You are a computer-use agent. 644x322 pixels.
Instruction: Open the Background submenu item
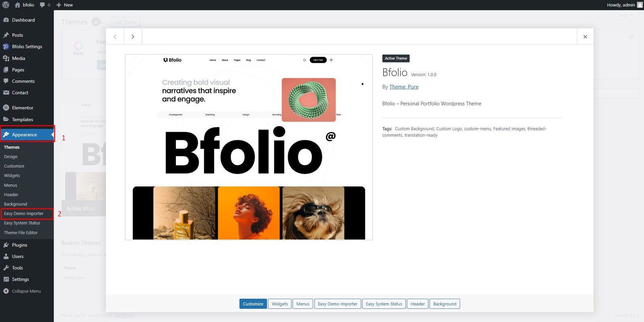pos(16,204)
